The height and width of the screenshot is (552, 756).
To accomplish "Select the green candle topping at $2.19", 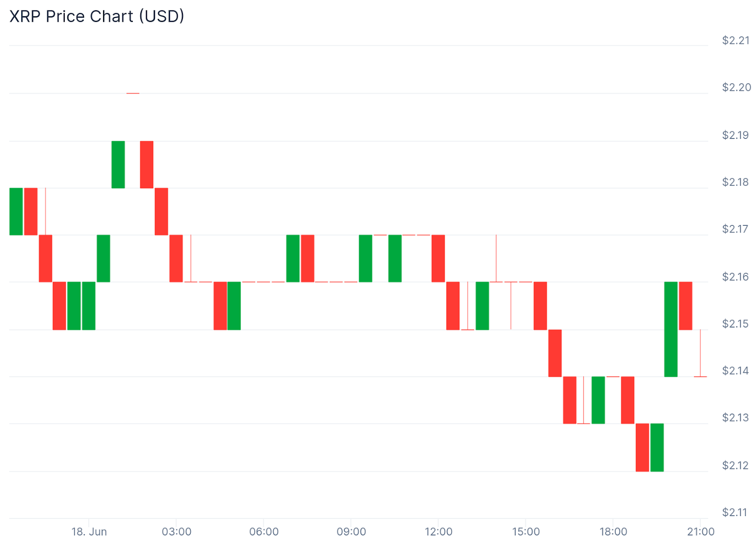I will coord(118,164).
